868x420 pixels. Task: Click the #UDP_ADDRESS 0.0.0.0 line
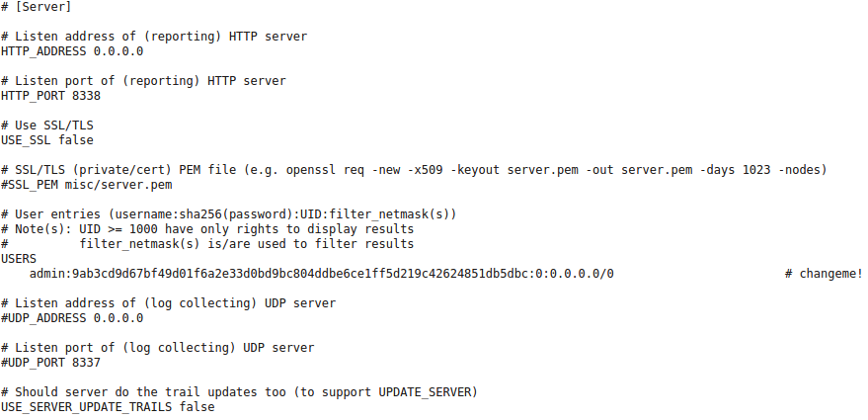pyautogui.click(x=72, y=318)
